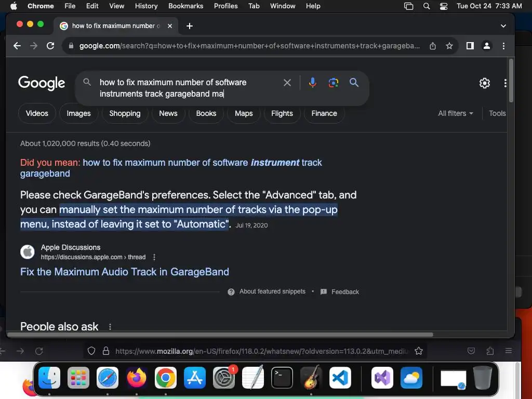Open Google quick settings gear
This screenshot has height=399, width=532.
485,83
